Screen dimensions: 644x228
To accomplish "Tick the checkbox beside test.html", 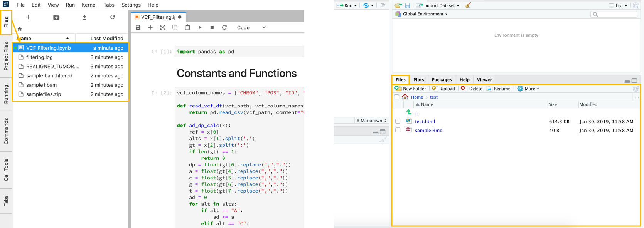I will 398,121.
